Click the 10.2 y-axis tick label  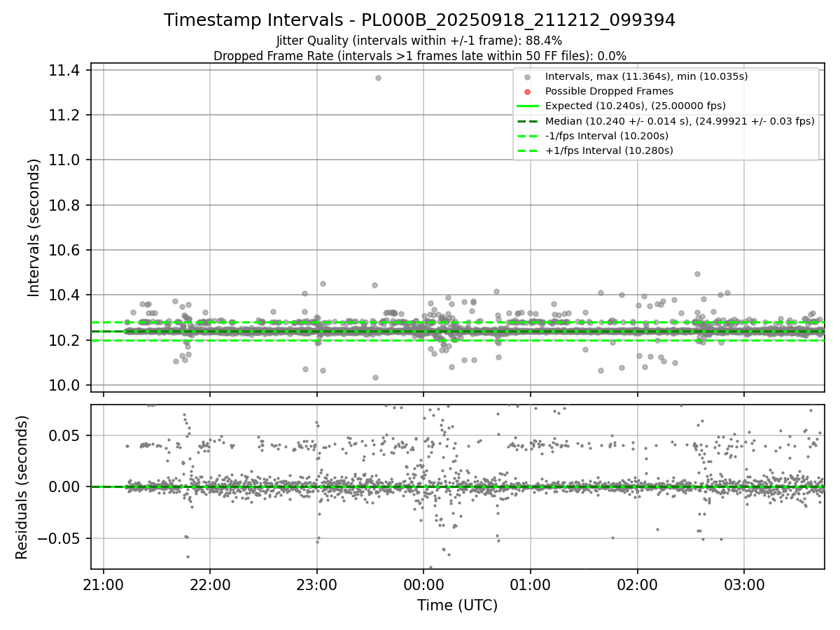[x=64, y=340]
